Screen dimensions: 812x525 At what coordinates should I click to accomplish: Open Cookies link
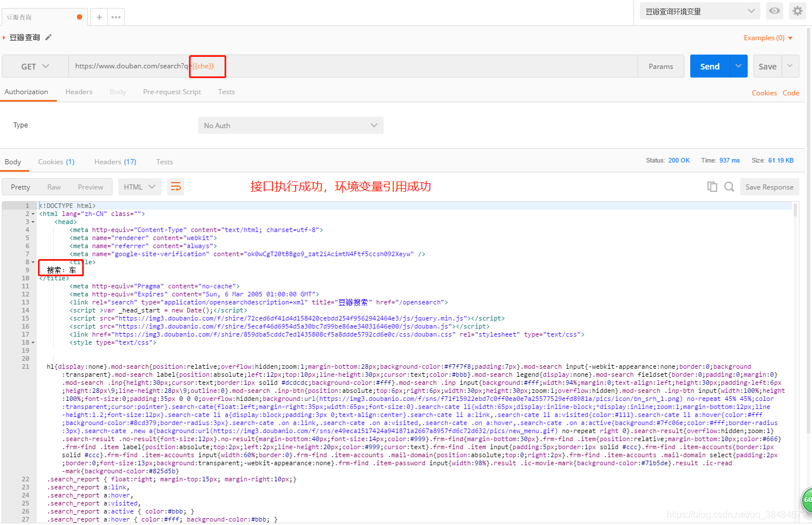(764, 92)
